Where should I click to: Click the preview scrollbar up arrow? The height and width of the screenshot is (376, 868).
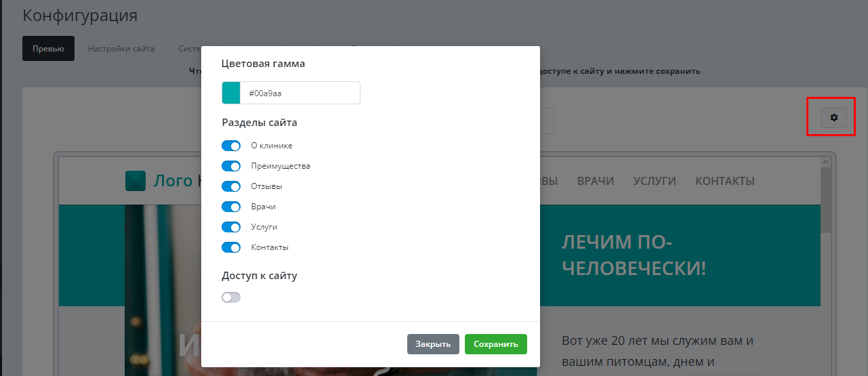825,163
